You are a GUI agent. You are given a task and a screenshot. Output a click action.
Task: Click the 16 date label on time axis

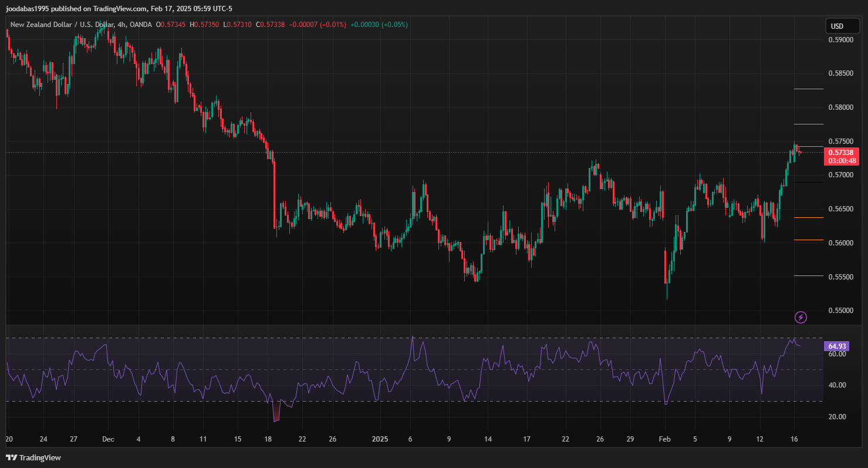coord(793,439)
